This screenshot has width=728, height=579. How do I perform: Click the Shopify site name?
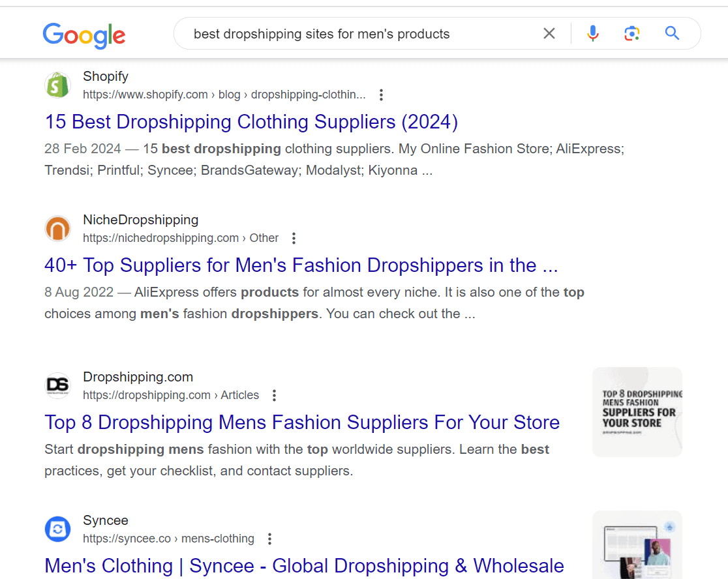tap(106, 76)
